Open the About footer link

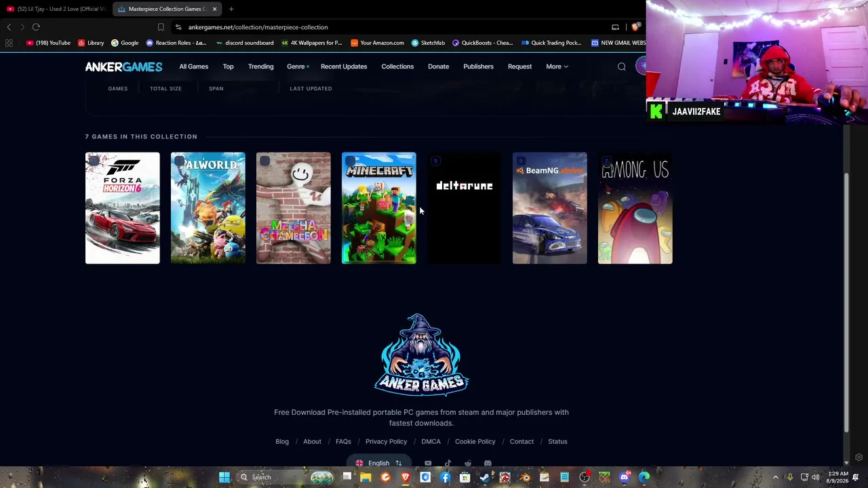(x=312, y=441)
